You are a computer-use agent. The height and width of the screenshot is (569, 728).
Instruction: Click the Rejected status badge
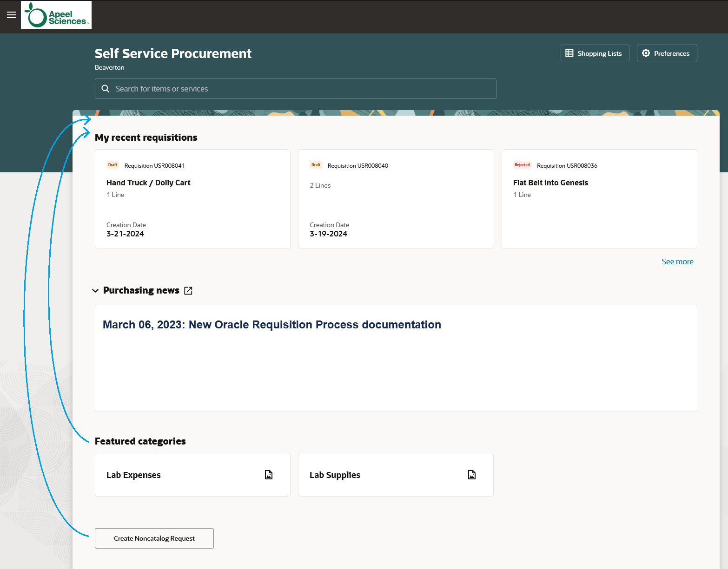pyautogui.click(x=522, y=165)
